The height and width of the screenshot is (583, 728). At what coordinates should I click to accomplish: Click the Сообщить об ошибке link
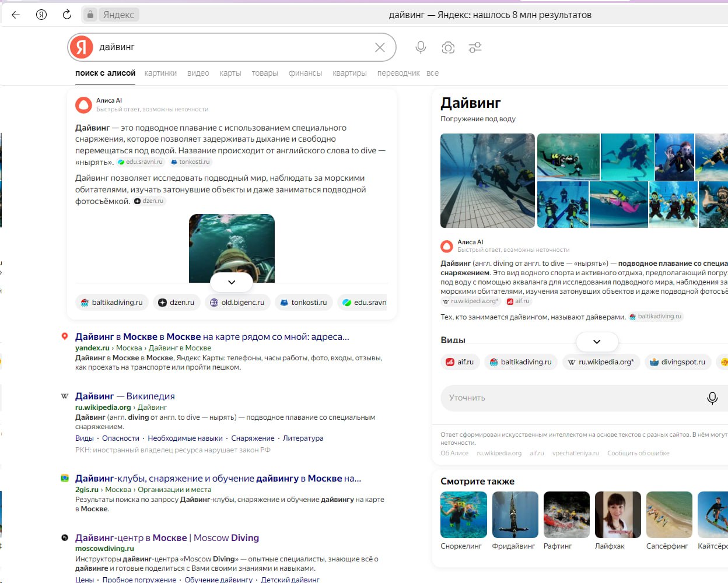[x=638, y=453]
